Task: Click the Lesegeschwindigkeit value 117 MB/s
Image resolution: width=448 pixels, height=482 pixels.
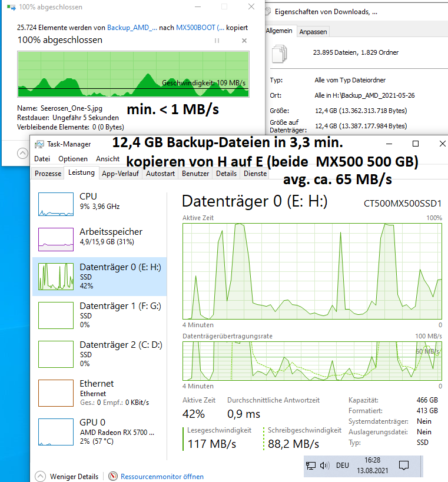Action: 212,444
